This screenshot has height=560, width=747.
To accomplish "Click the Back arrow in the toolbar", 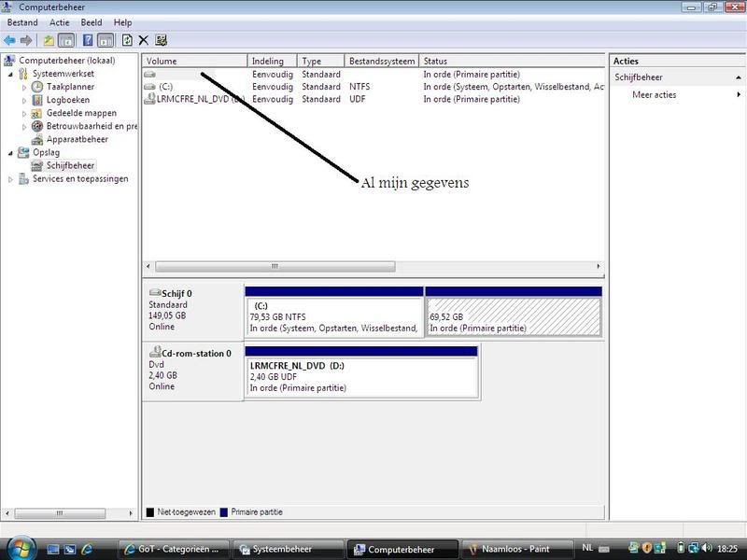I will pyautogui.click(x=9, y=40).
